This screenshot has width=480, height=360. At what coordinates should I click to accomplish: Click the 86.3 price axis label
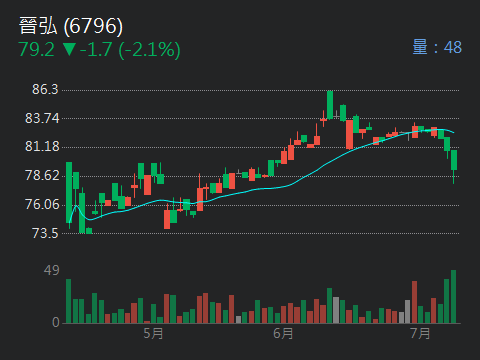(45, 89)
